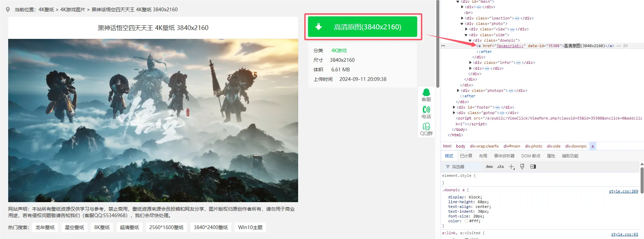
Task: Collapse the div class downpic node
Action: pyautogui.click(x=470, y=41)
